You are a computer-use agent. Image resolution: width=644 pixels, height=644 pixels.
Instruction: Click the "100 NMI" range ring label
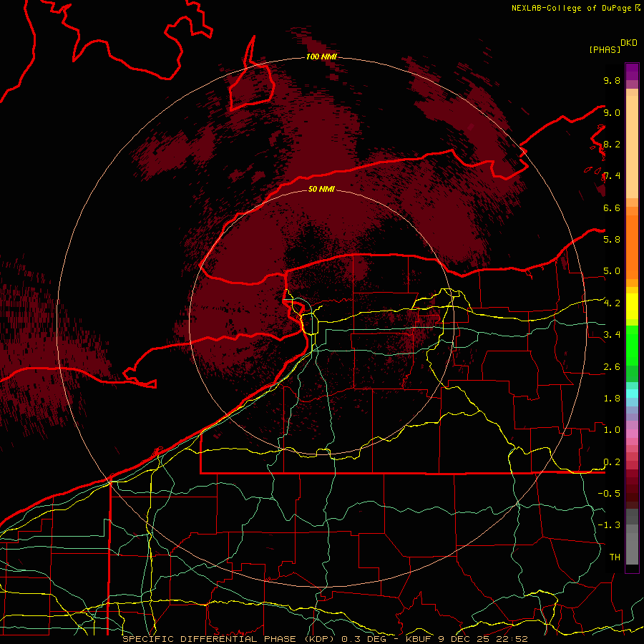coord(321,57)
